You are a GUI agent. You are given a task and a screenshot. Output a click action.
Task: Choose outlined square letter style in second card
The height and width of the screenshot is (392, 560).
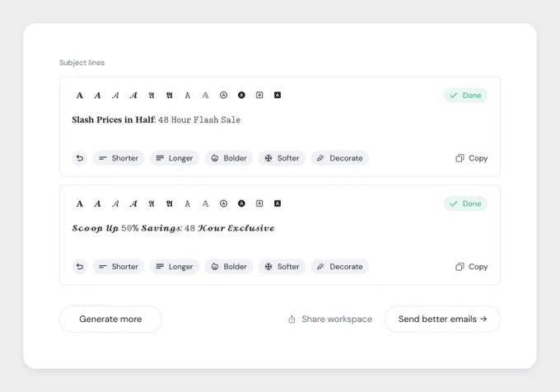(259, 203)
